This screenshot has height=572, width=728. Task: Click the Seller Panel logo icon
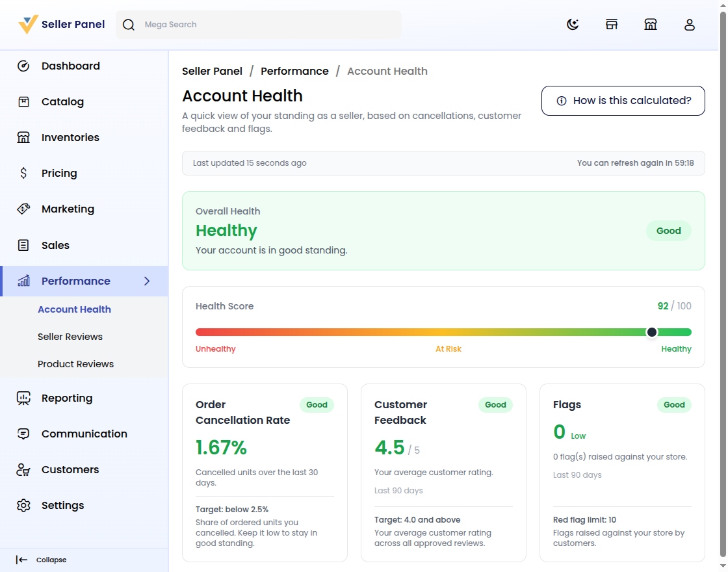pos(28,25)
